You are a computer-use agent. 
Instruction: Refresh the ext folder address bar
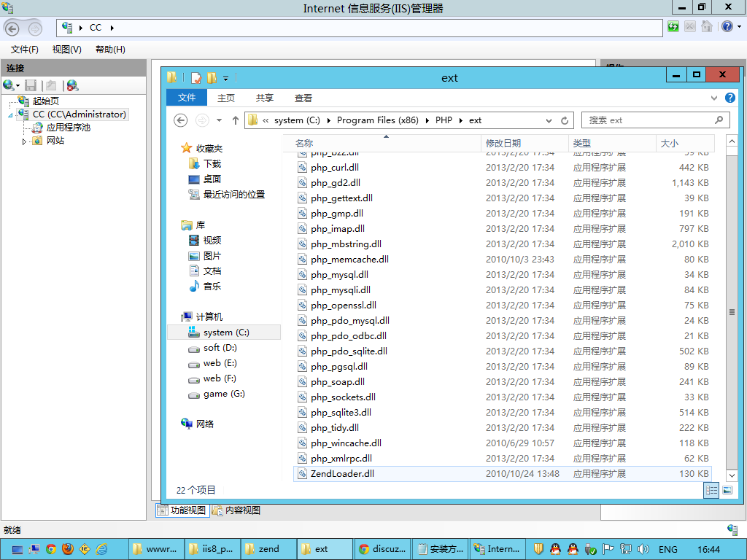(x=565, y=120)
